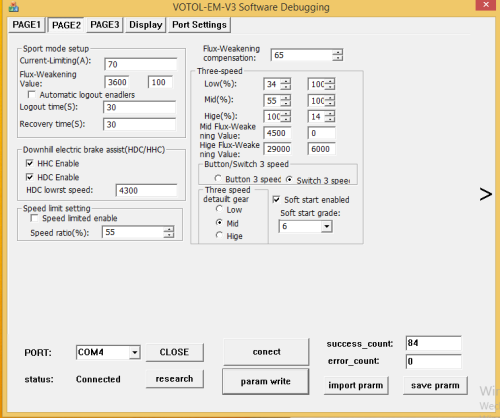Screen dimensions: 500x418
Task: Open the Display tab
Action: [146, 25]
